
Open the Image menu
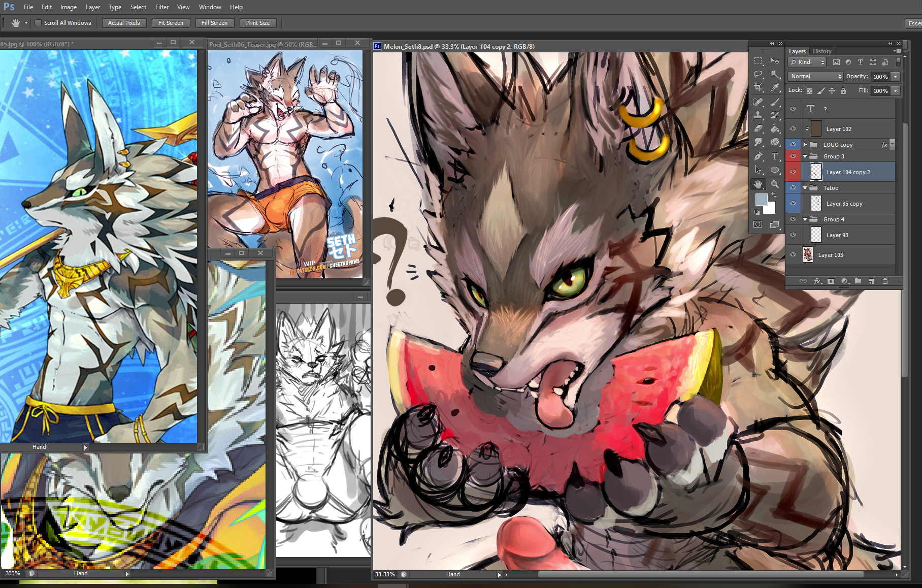69,7
